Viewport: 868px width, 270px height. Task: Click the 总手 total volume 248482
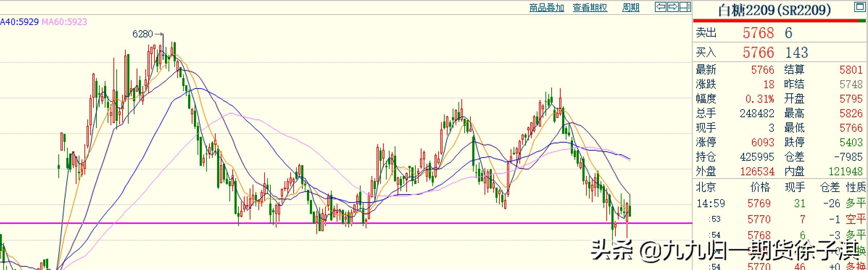click(757, 113)
